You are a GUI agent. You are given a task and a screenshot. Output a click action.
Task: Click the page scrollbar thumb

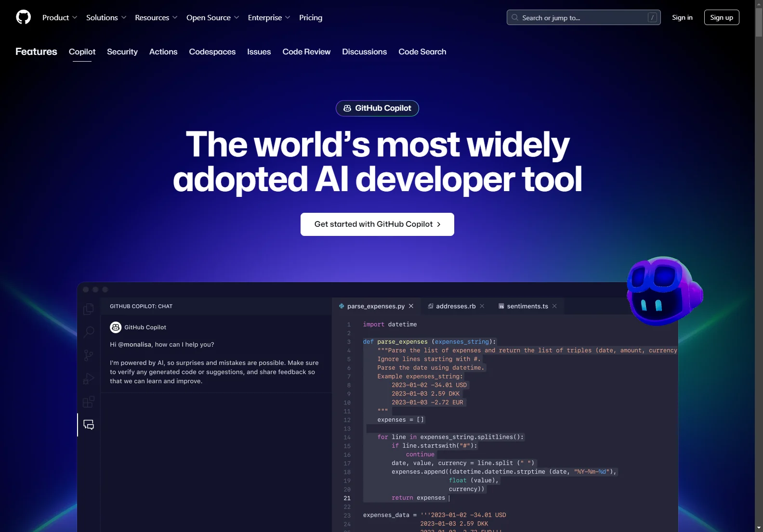(x=759, y=22)
